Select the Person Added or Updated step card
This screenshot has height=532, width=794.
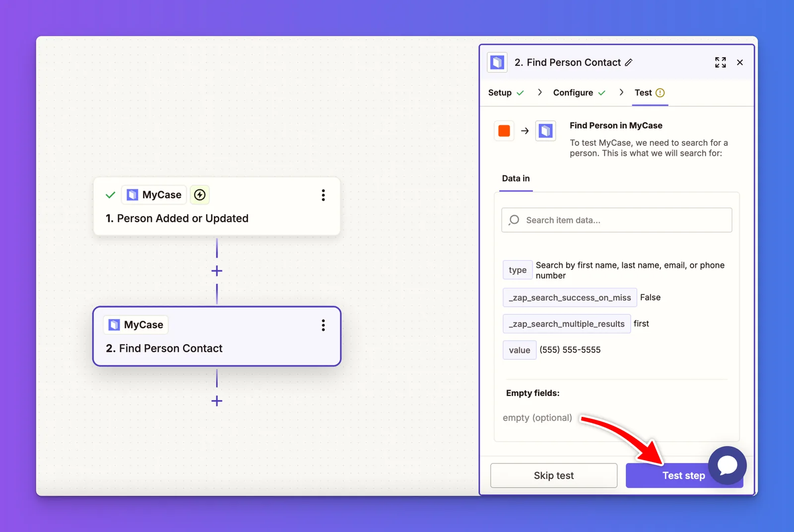click(x=217, y=206)
